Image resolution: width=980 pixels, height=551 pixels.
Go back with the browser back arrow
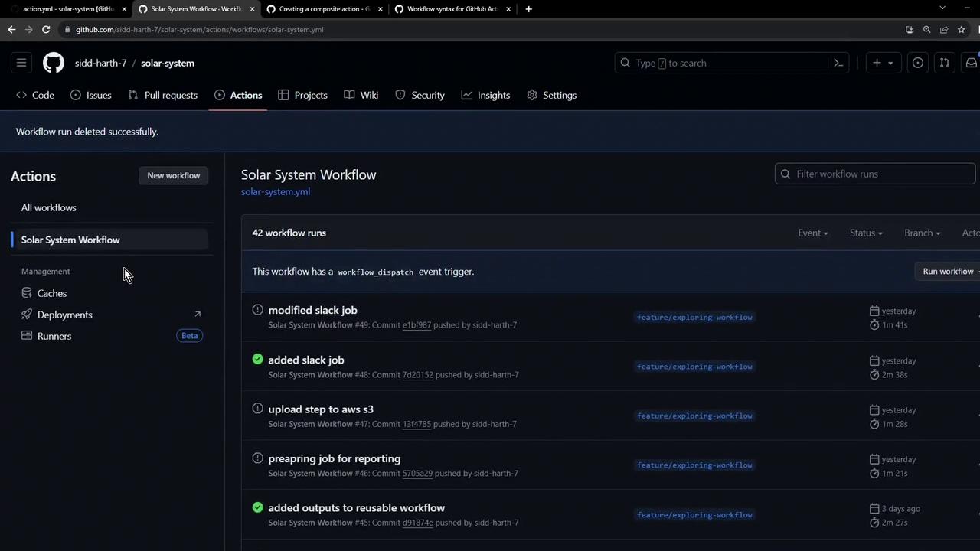click(11, 29)
